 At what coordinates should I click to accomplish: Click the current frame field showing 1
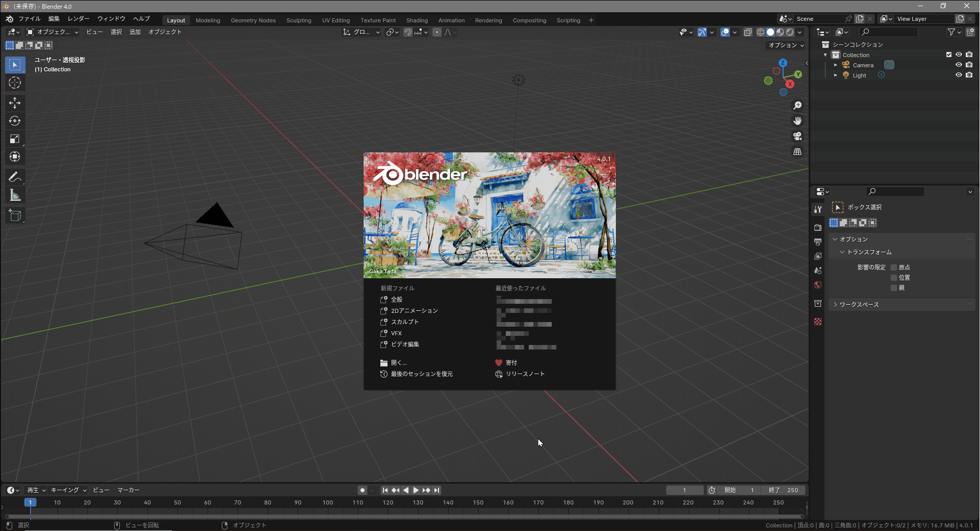point(685,490)
